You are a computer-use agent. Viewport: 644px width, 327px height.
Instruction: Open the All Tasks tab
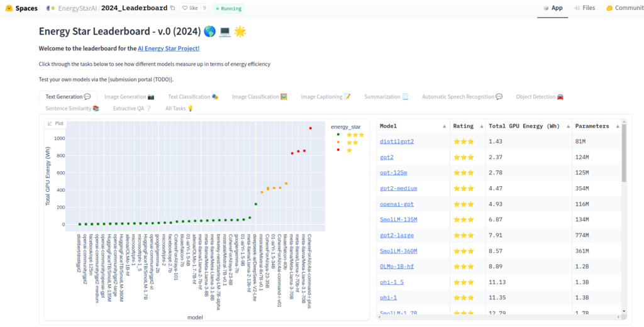tap(179, 108)
